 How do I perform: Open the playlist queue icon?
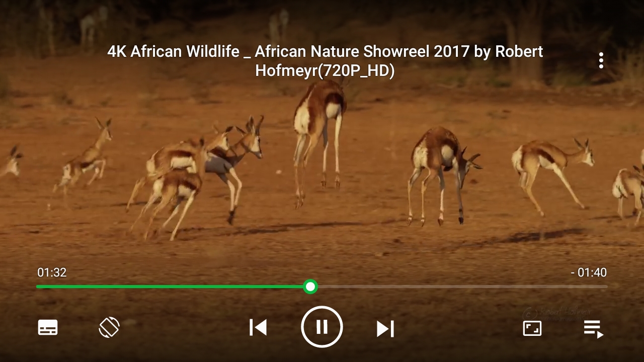(x=594, y=329)
